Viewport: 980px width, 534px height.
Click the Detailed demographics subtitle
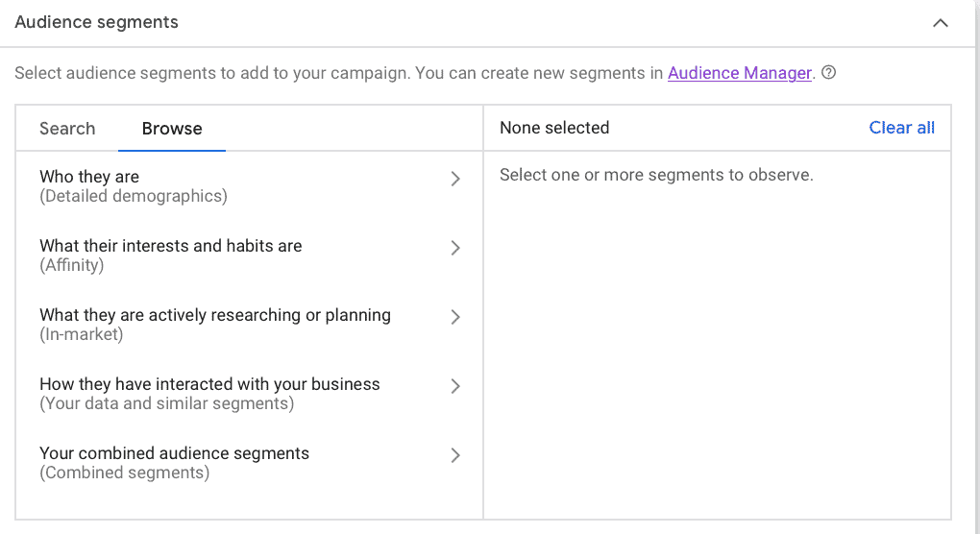click(x=133, y=197)
